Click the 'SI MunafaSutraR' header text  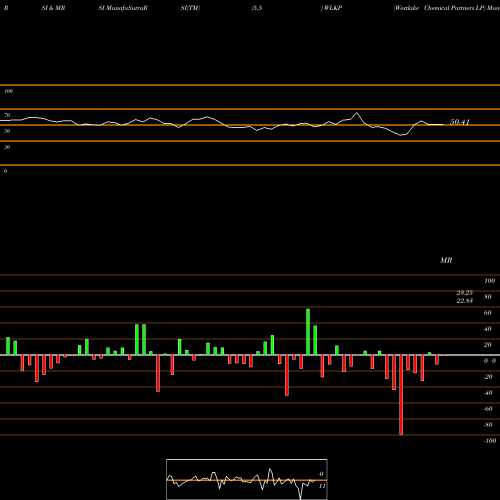[123, 8]
